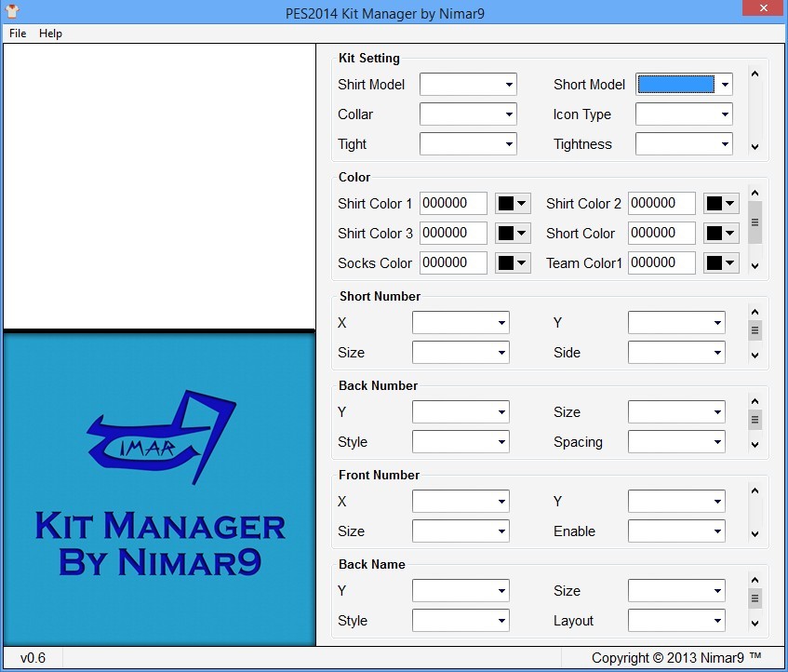
Task: Open Shirt Color 1 color picker swatch
Action: coord(513,204)
